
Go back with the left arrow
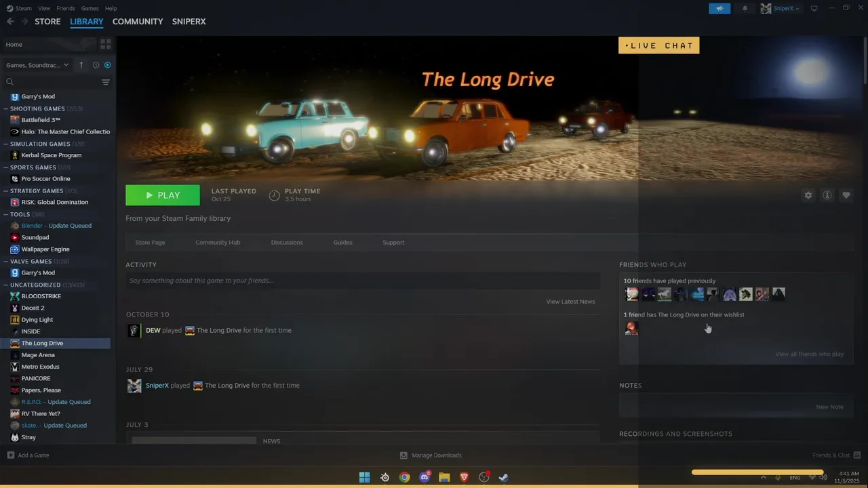tap(10, 22)
